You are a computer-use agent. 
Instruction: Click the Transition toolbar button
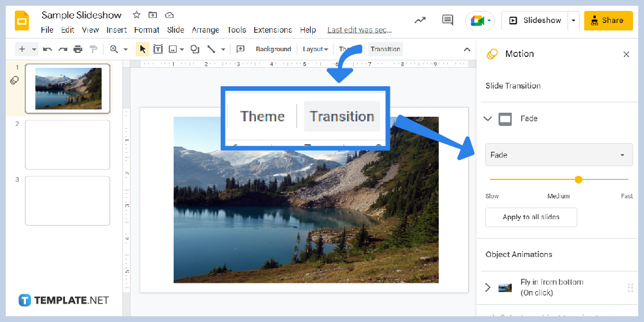point(385,49)
